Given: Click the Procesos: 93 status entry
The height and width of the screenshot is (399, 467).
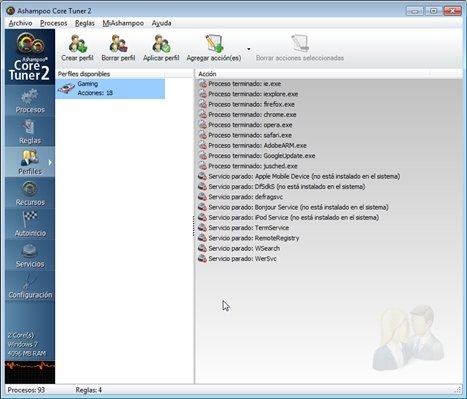Looking at the screenshot, I should point(26,390).
